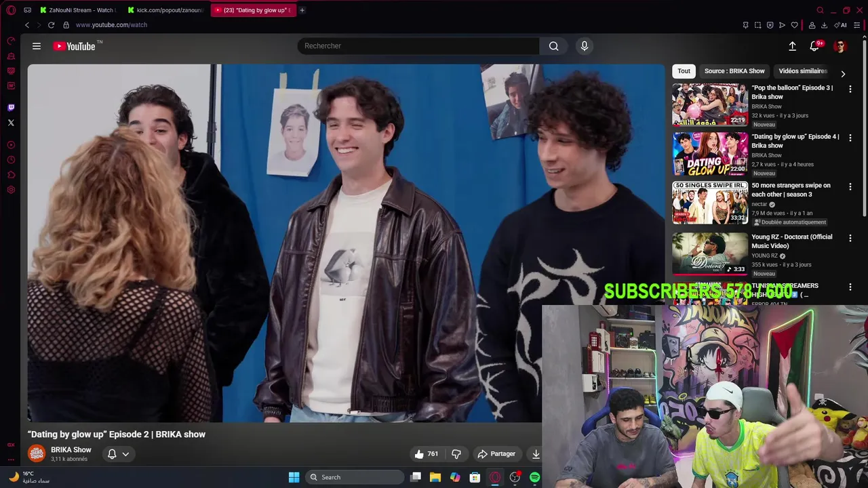Open the weather widget showing 16°C
Screen dimensions: 868x488
28,477
